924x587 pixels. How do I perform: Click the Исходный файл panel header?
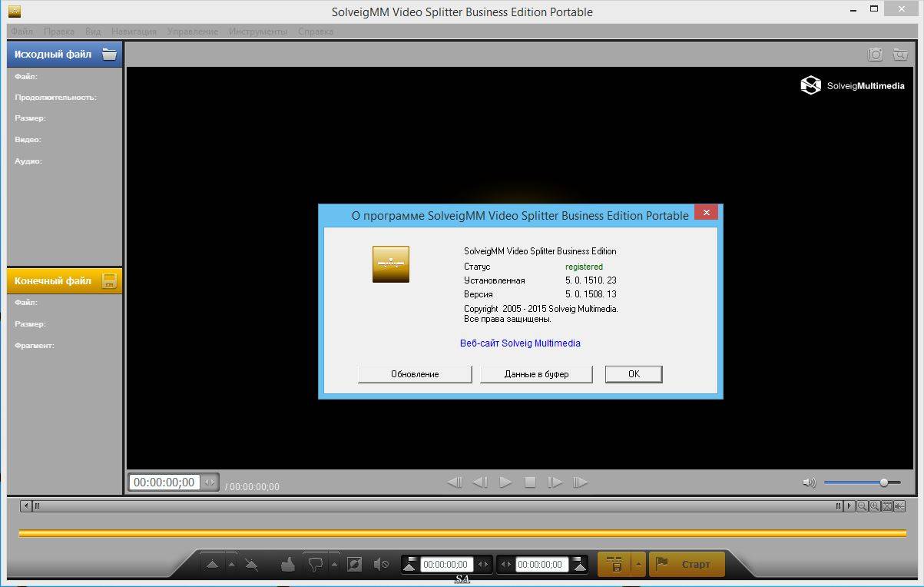click(65, 55)
